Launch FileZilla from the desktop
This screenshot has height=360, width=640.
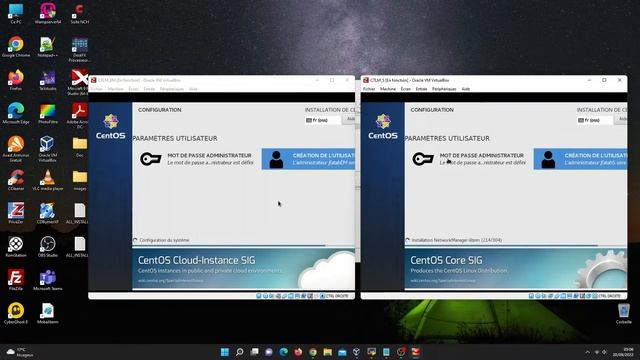click(16, 280)
